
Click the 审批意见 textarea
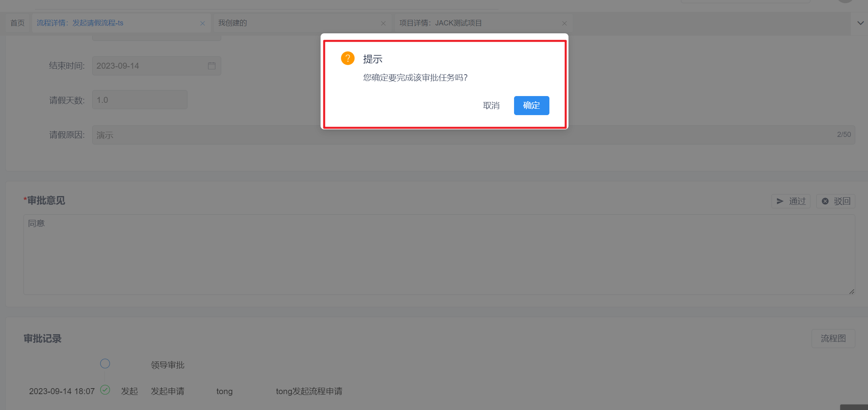(x=439, y=254)
